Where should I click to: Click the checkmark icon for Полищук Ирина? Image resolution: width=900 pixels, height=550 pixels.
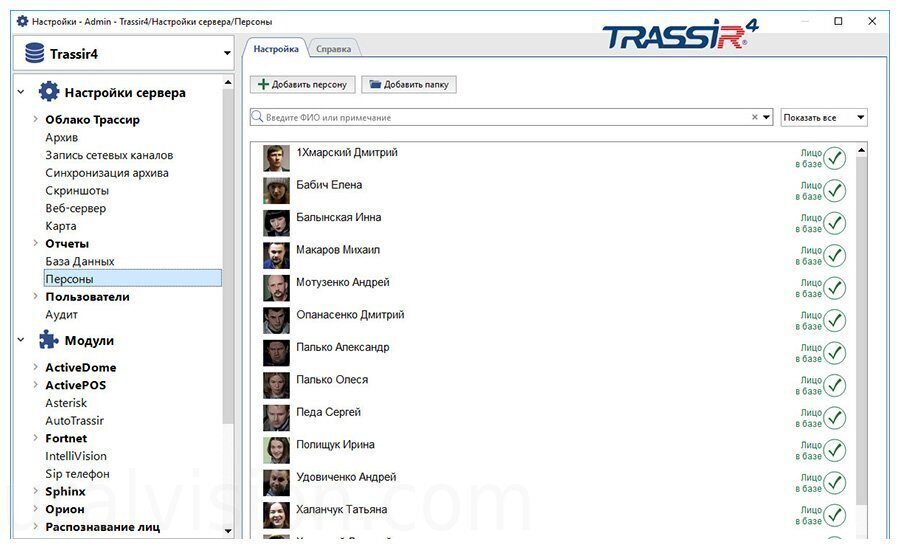[834, 450]
